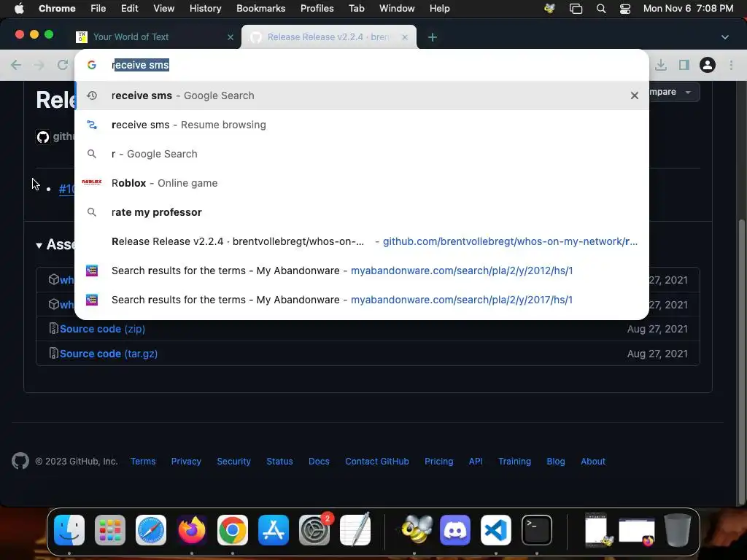Select My Abandonware 2012 search suggestion
The height and width of the screenshot is (560, 747).
coord(362,271)
